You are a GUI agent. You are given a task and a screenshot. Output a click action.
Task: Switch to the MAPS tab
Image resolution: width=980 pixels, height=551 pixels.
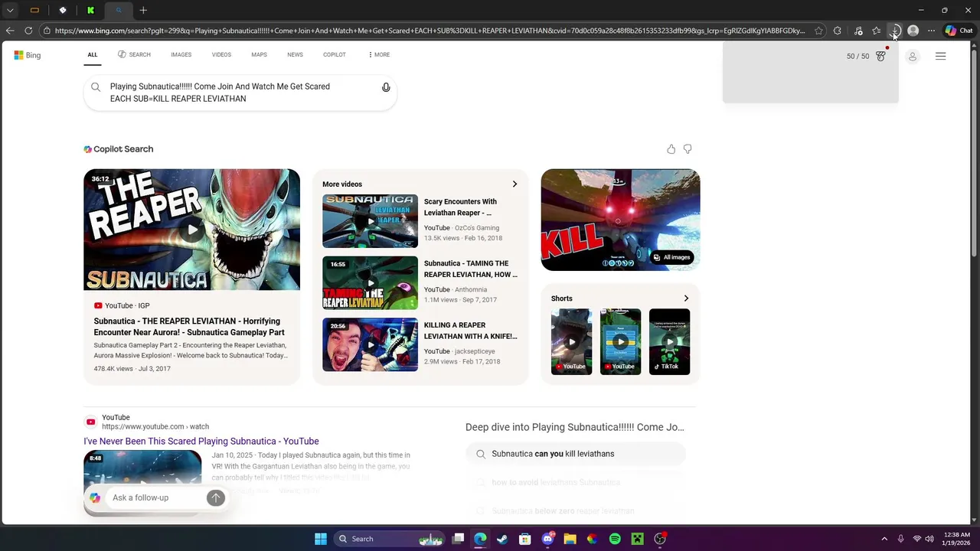pyautogui.click(x=259, y=55)
